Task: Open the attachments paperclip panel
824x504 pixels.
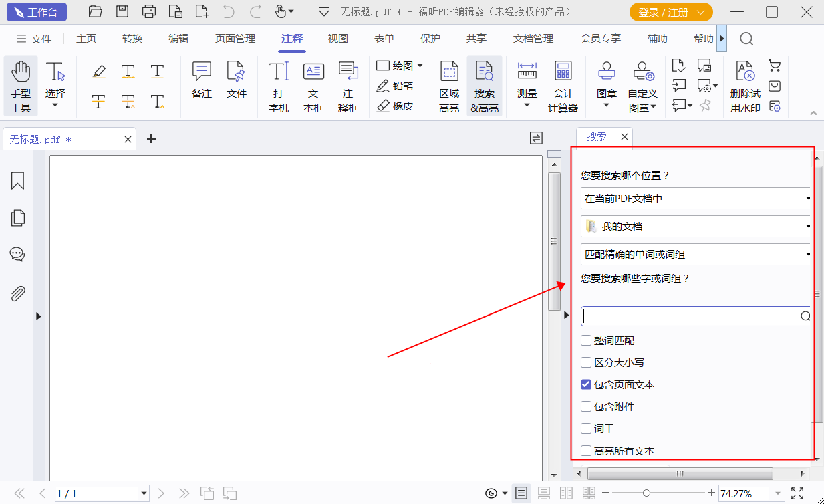Action: click(x=18, y=293)
